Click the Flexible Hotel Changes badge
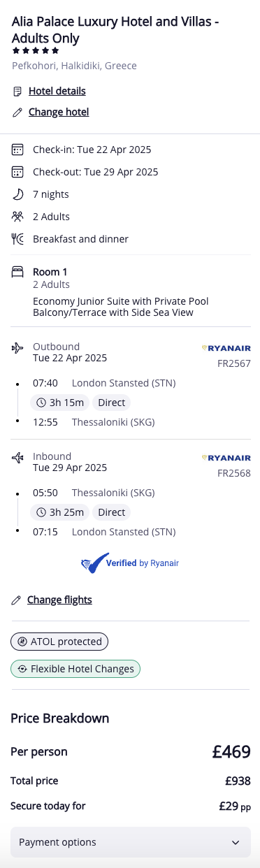260x868 pixels. 75,669
